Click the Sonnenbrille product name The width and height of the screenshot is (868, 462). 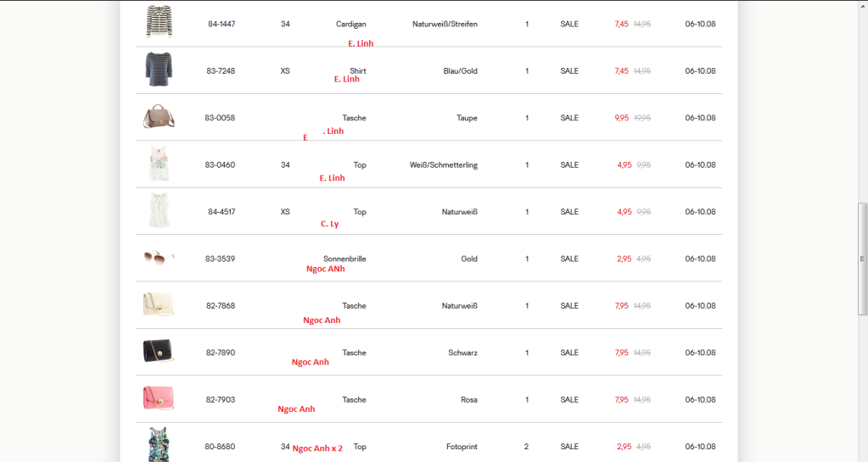(344, 259)
